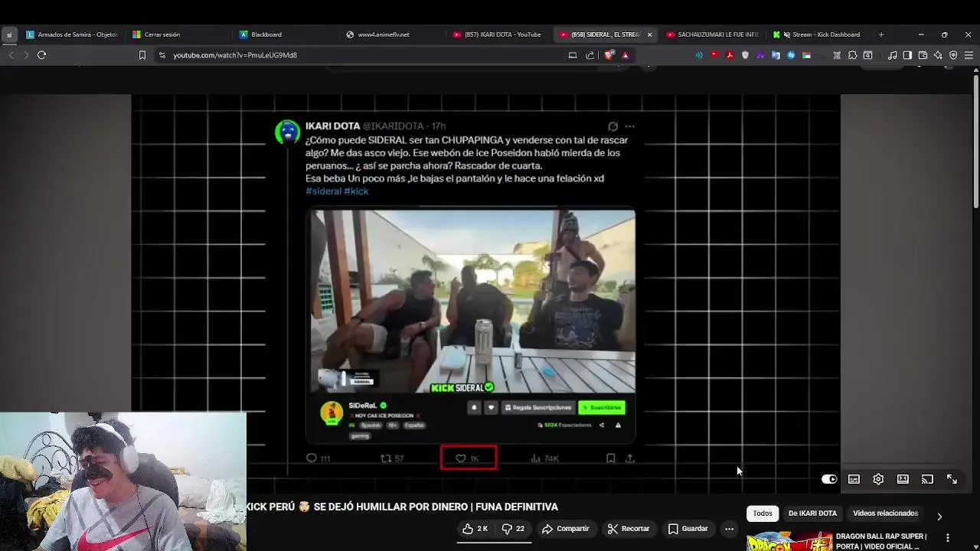Open more actions menu beside Guardar
The image size is (980, 551).
(x=729, y=529)
